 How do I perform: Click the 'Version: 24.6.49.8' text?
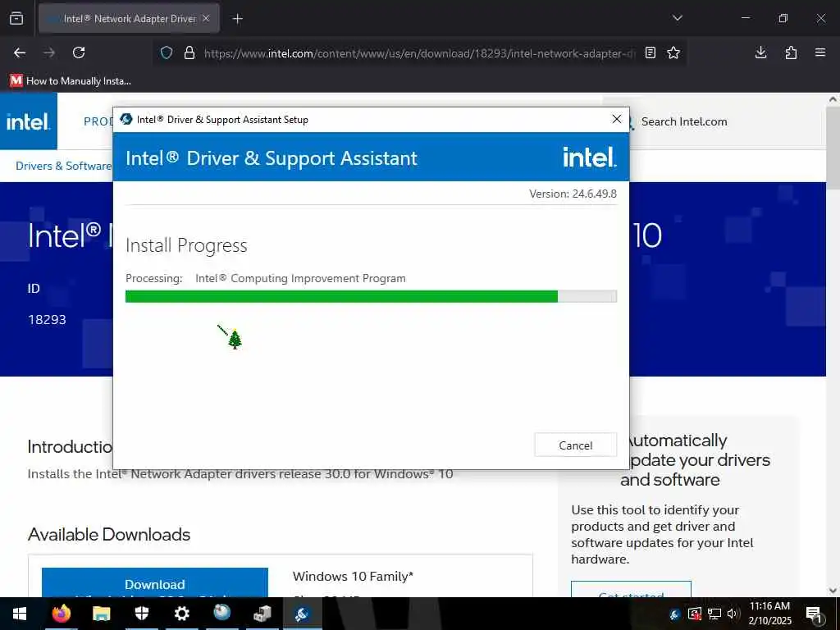[573, 194]
